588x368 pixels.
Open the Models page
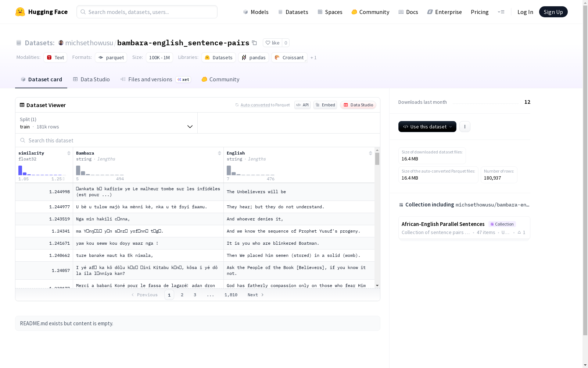point(256,12)
